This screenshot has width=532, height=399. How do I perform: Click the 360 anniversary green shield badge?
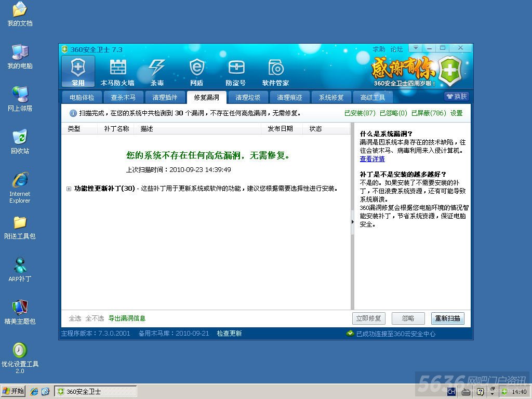click(x=450, y=71)
